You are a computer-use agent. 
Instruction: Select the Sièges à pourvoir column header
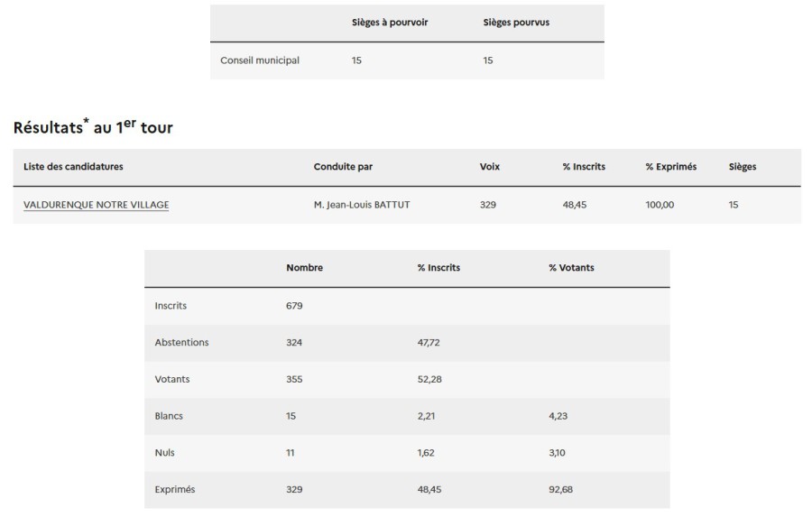[x=389, y=23]
